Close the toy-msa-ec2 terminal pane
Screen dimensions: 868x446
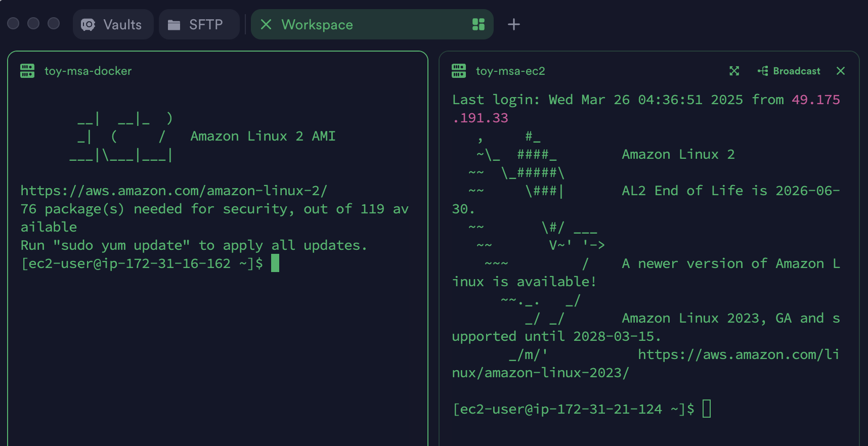pyautogui.click(x=841, y=71)
